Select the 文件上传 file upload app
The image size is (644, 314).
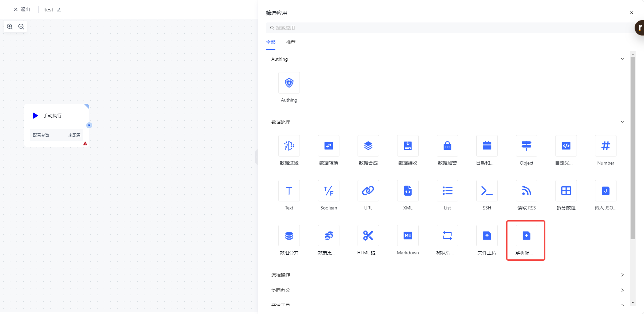(x=487, y=236)
